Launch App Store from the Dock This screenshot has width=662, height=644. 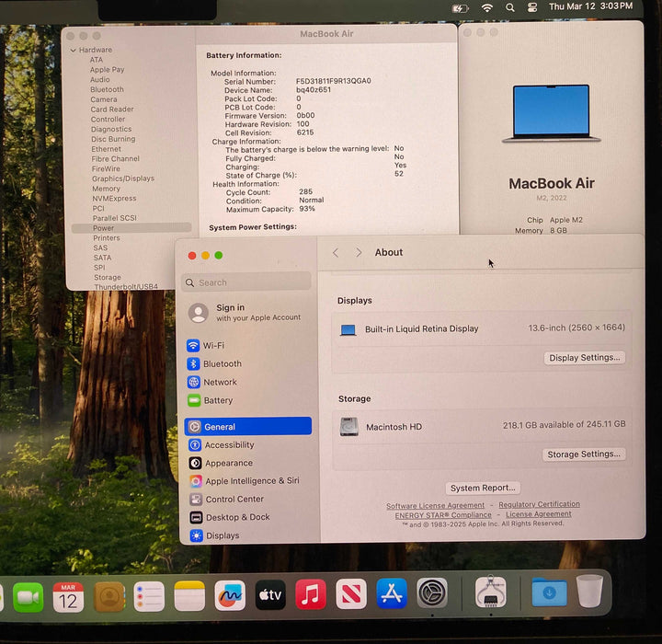(x=392, y=593)
